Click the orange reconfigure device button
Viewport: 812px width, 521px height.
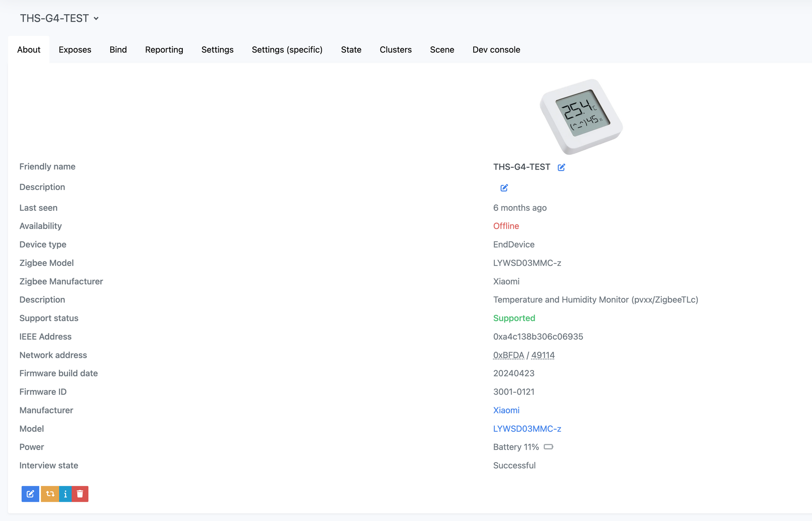coord(50,494)
